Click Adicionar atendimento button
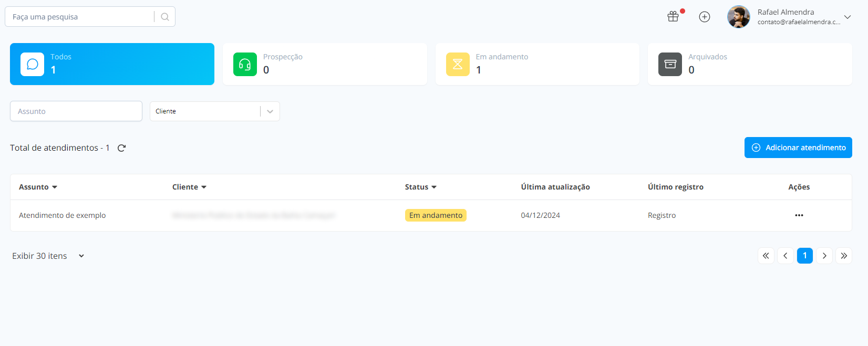868x346 pixels. click(798, 148)
